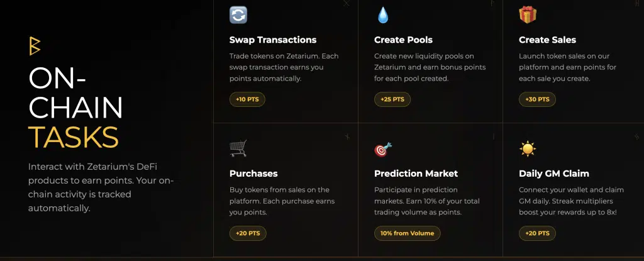Select the Purchases card title
Viewport: 644px width, 261px height.
253,173
